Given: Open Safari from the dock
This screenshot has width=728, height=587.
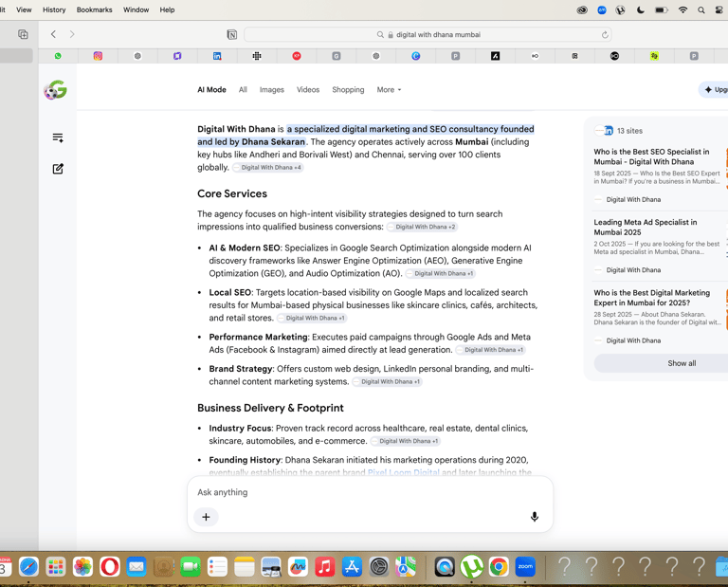Looking at the screenshot, I should tap(28, 567).
